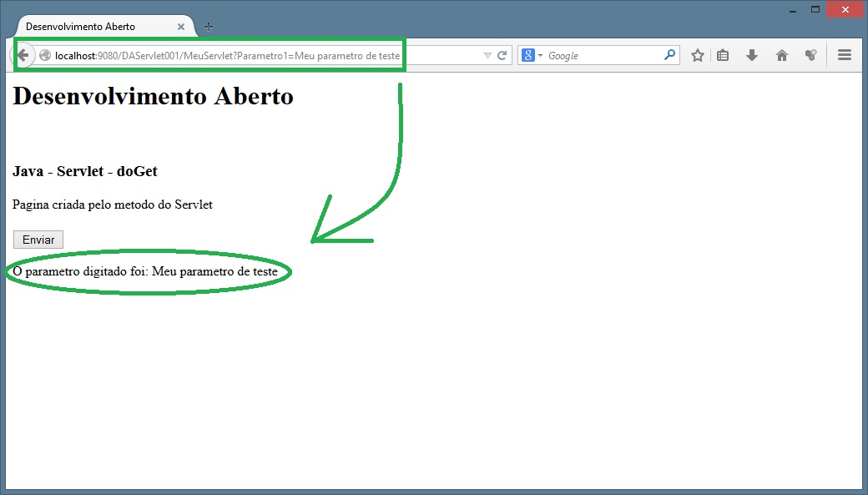The width and height of the screenshot is (868, 495).
Task: Open the hamburger menu button
Action: pos(845,56)
